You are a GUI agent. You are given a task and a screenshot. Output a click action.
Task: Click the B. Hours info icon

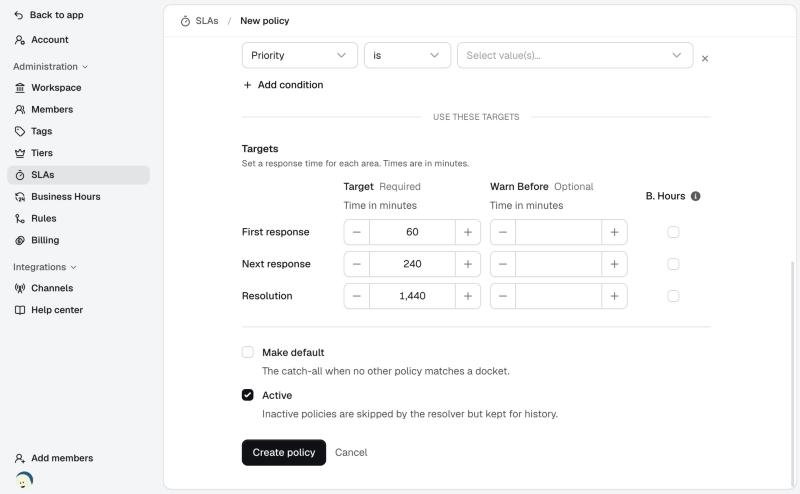(695, 196)
